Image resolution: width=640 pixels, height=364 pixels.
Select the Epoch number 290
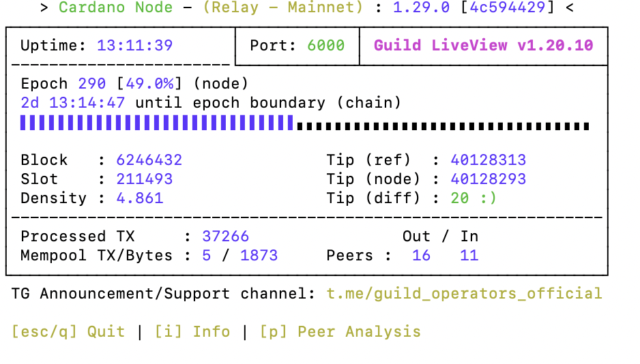[x=92, y=84]
